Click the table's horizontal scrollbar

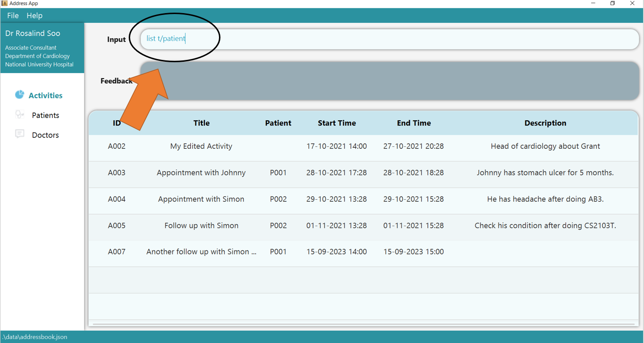point(363,324)
